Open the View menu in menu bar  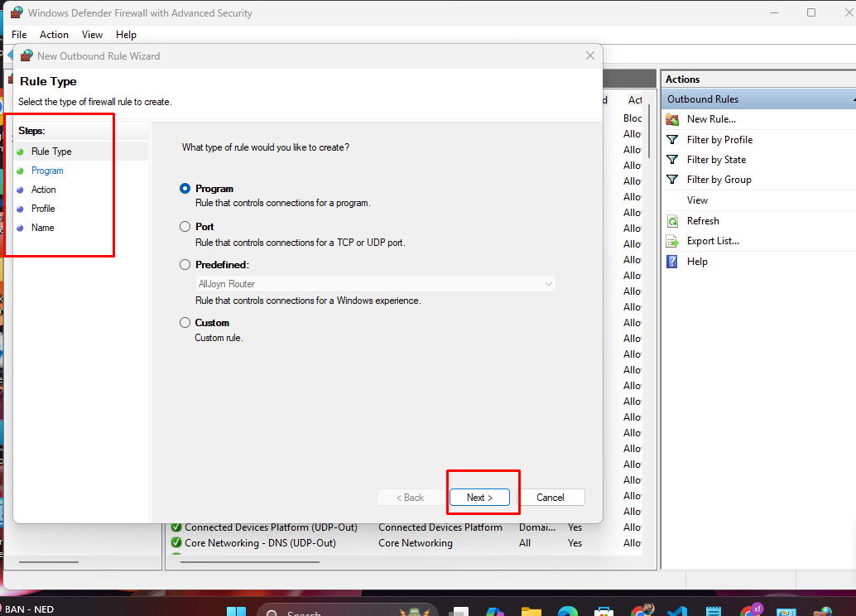[92, 35]
